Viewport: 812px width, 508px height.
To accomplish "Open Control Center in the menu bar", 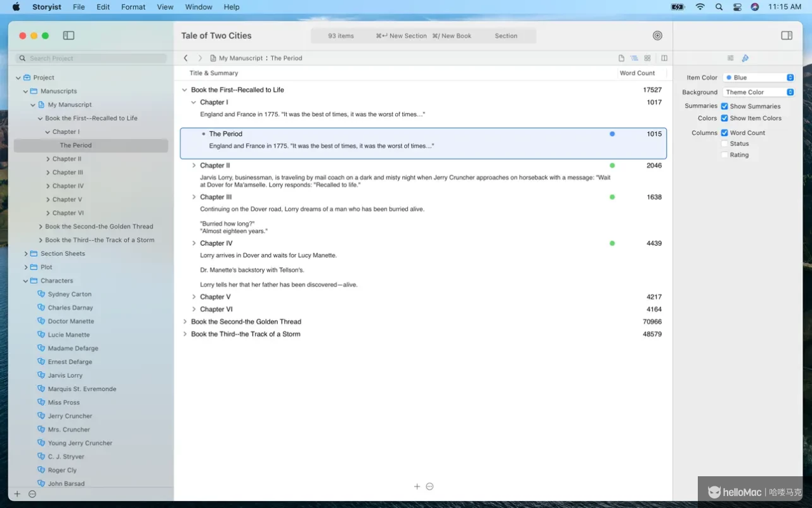I will 737,7.
